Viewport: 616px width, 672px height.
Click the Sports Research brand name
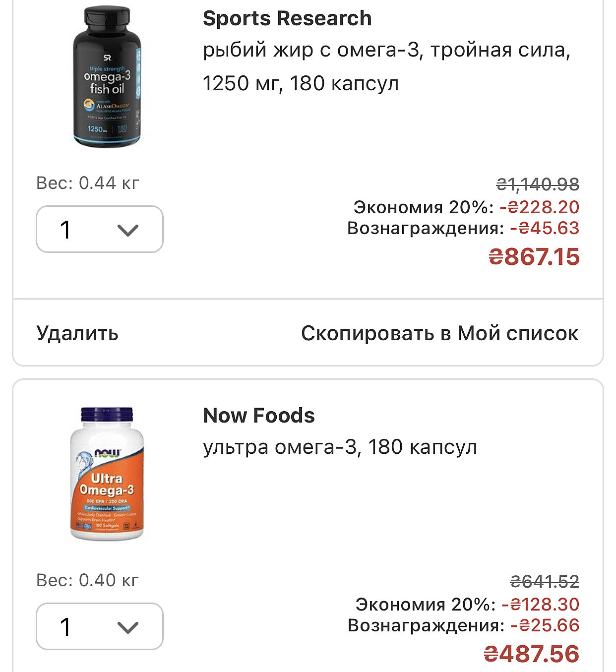coord(287,19)
